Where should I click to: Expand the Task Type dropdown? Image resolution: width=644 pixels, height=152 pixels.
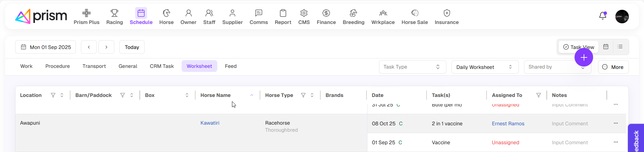click(412, 67)
